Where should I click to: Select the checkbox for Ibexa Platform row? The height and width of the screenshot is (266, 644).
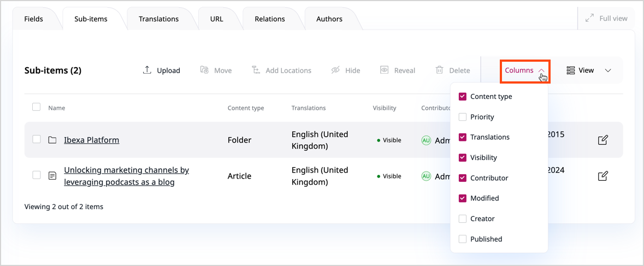pyautogui.click(x=37, y=139)
